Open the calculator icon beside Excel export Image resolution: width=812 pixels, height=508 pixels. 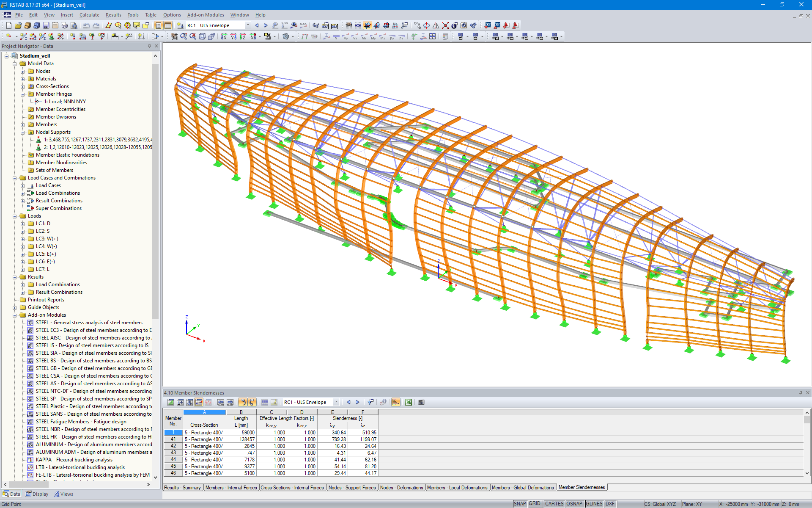(421, 402)
